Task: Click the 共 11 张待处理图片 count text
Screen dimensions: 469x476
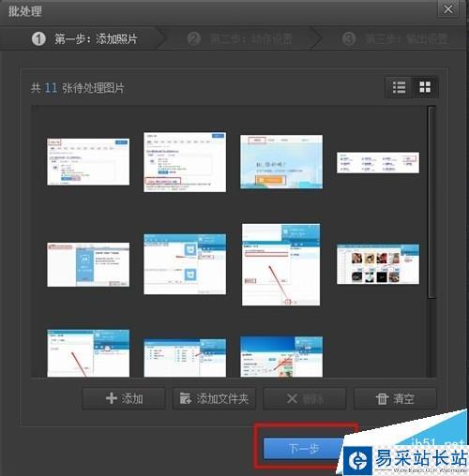Action: tap(77, 88)
